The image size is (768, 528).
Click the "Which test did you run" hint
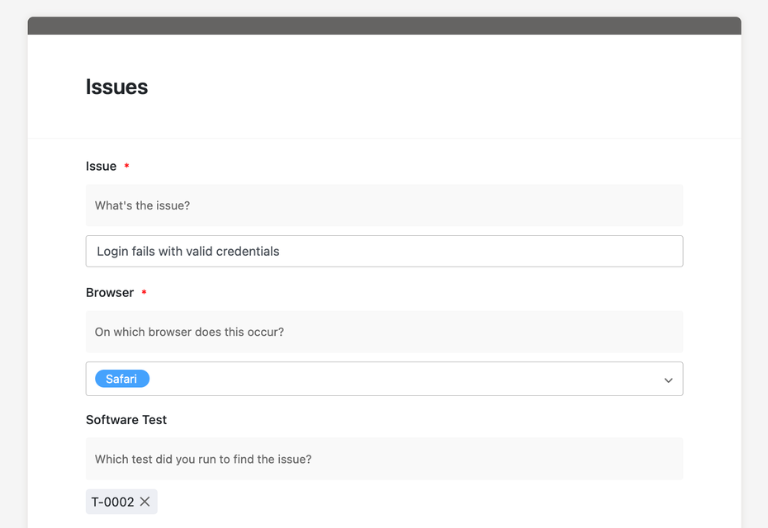[203, 459]
